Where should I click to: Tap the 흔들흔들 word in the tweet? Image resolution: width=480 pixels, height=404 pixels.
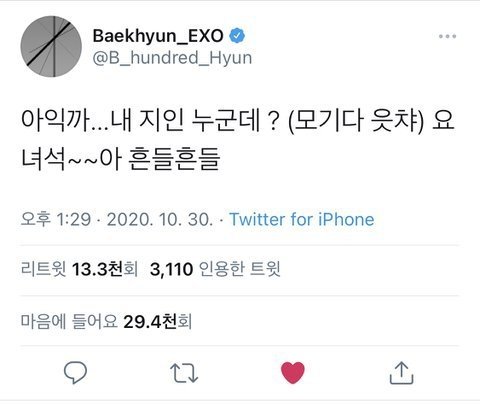pyautogui.click(x=174, y=159)
